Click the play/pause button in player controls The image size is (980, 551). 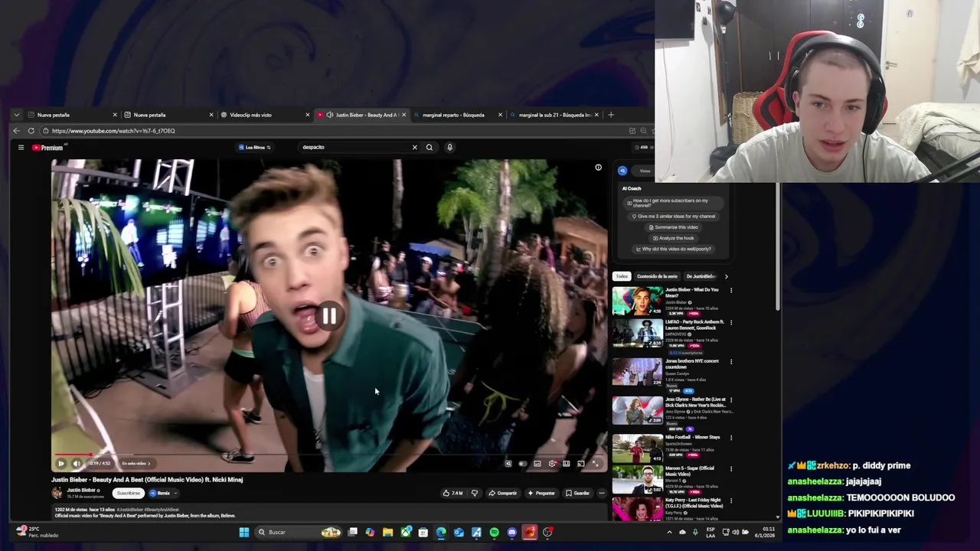61,463
